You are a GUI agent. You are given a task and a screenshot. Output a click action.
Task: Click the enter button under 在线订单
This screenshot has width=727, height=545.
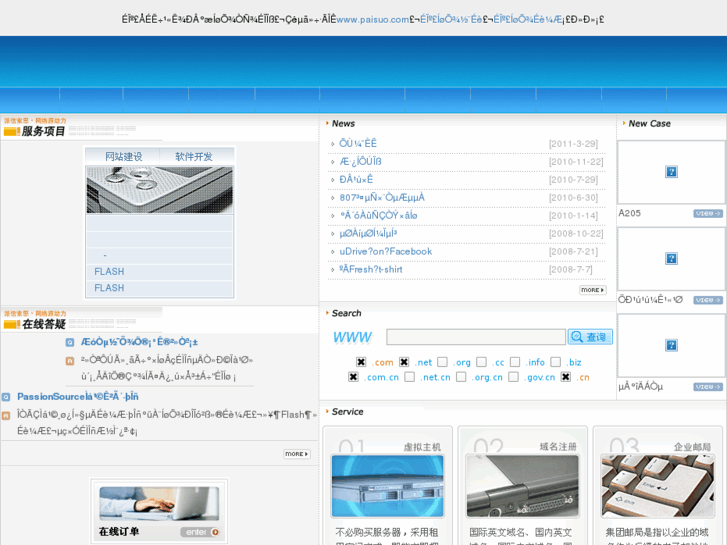tap(200, 532)
